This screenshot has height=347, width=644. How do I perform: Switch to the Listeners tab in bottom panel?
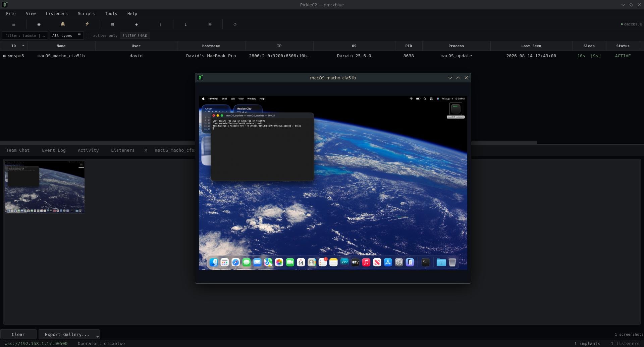click(x=123, y=150)
